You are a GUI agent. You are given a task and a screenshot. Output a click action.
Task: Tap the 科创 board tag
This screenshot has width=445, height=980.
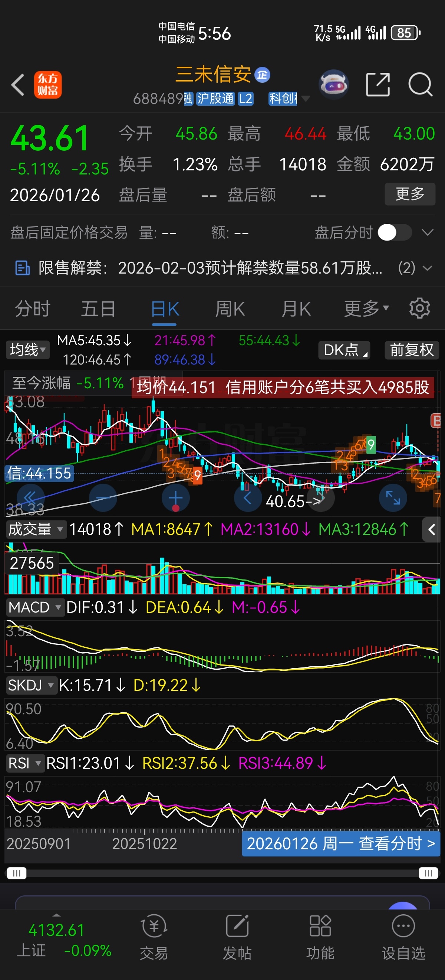(x=283, y=99)
